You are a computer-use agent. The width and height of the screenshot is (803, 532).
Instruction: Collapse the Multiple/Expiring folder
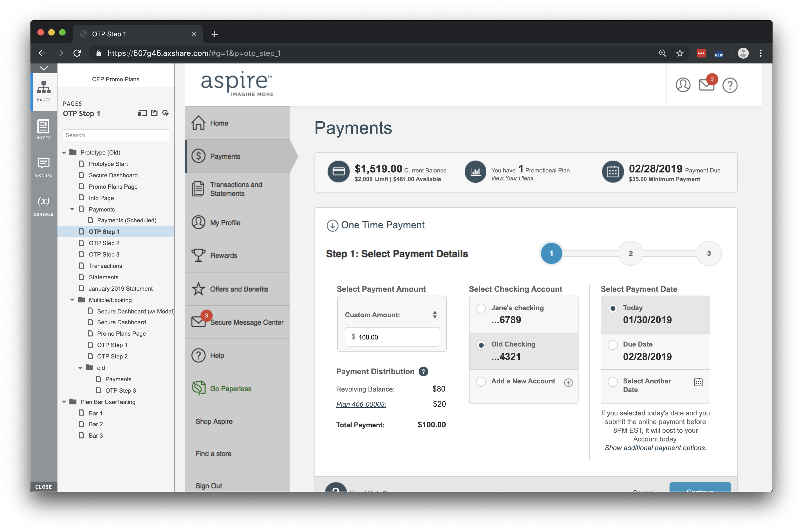[x=72, y=300]
